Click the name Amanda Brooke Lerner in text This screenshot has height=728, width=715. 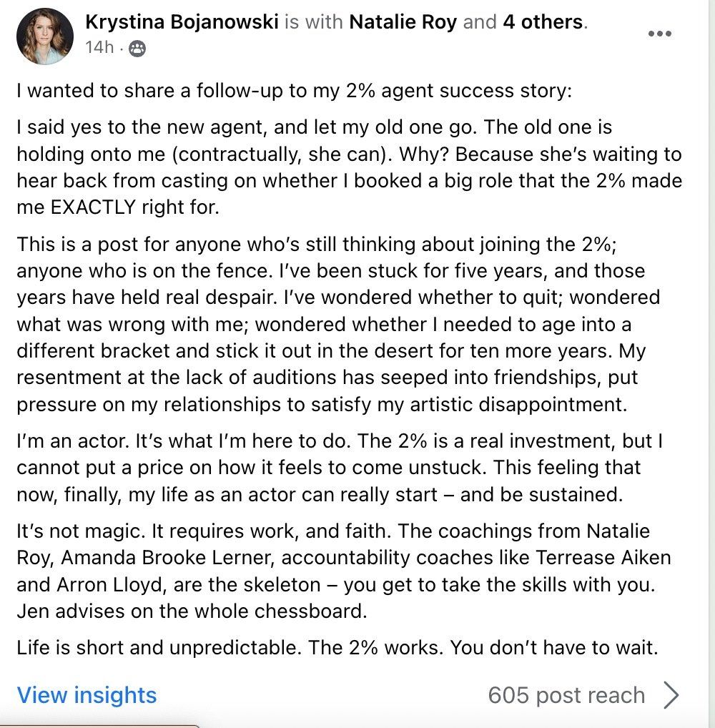click(x=166, y=558)
